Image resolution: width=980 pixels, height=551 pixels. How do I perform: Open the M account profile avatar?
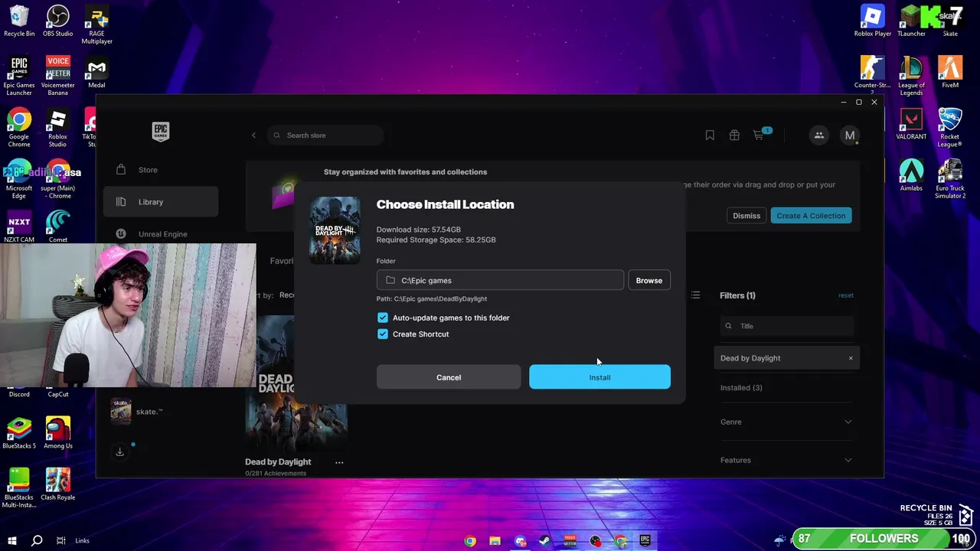tap(849, 135)
